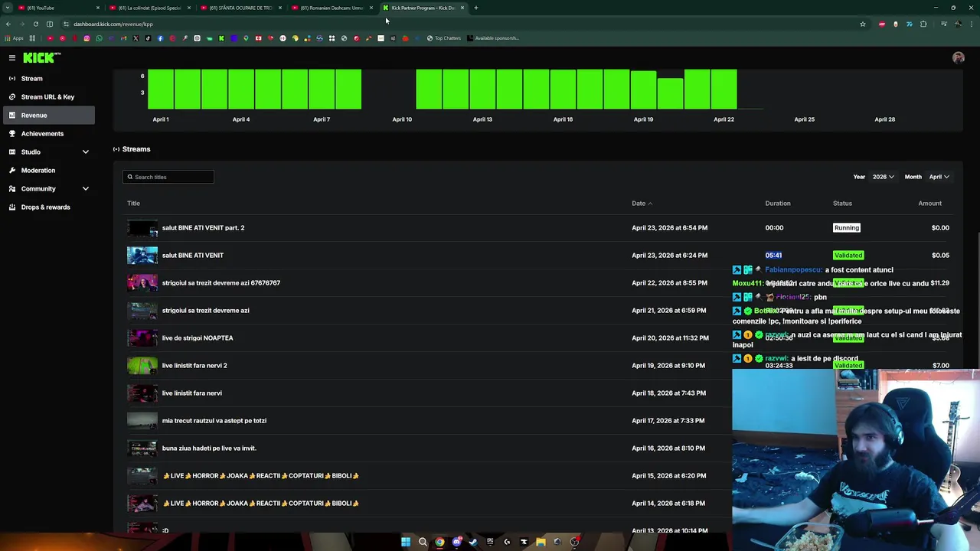The height and width of the screenshot is (551, 980).
Task: Open the Instagram bookmark icon
Action: (x=87, y=38)
